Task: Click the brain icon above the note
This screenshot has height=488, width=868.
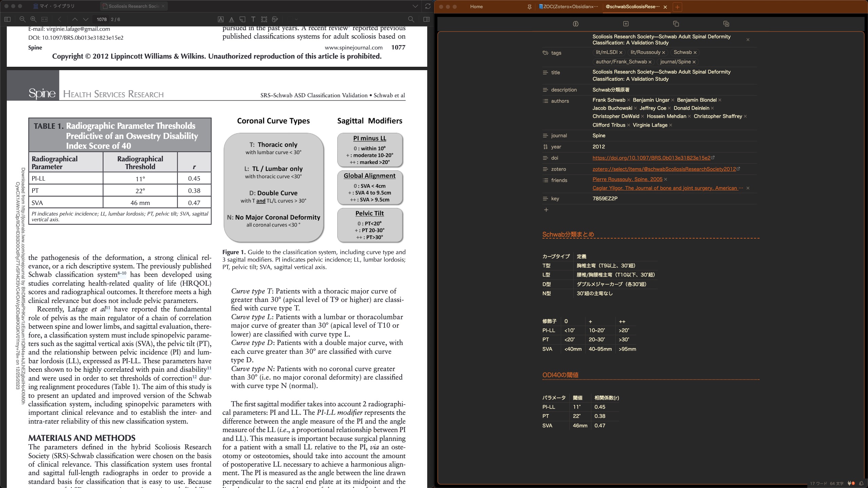Action: pyautogui.click(x=575, y=24)
